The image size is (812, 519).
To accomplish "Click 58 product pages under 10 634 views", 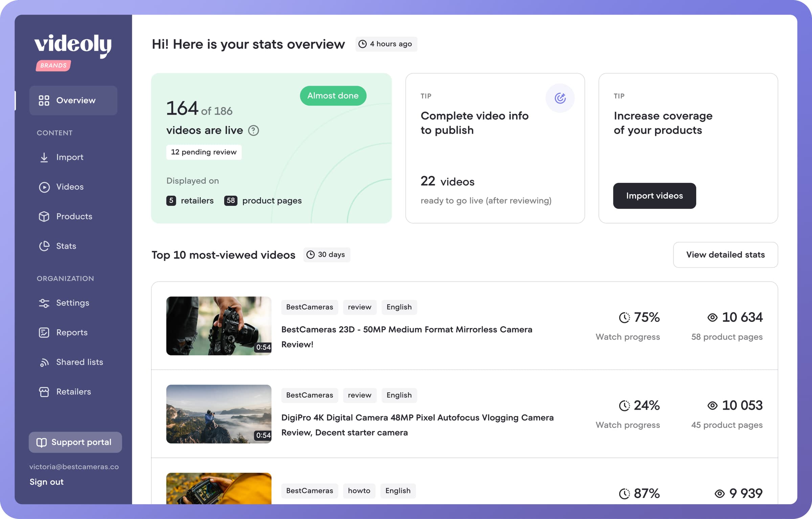I will pos(727,337).
